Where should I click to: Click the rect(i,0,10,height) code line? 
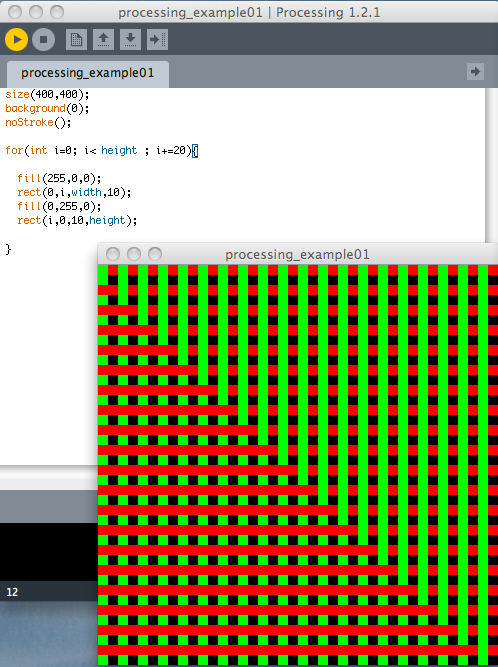pyautogui.click(x=77, y=220)
